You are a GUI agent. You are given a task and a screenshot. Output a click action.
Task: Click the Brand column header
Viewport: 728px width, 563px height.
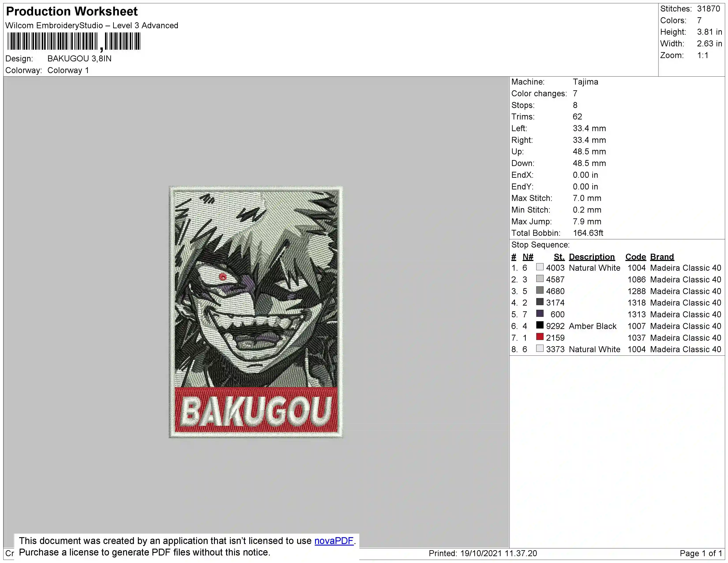coord(662,257)
